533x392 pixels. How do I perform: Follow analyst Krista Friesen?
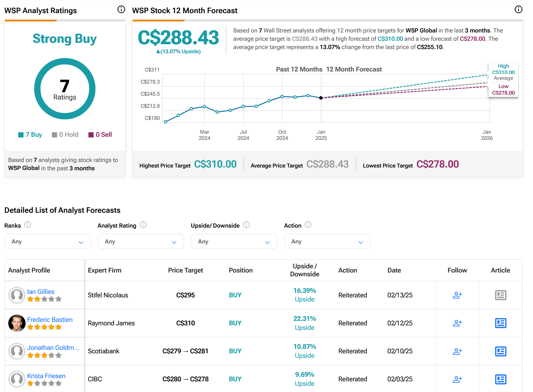pos(457,379)
